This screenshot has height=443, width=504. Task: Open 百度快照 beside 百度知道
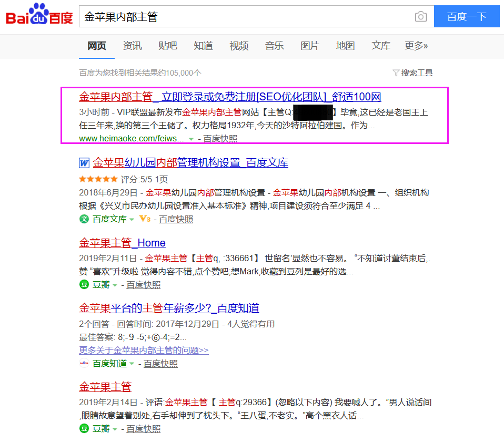coord(160,364)
